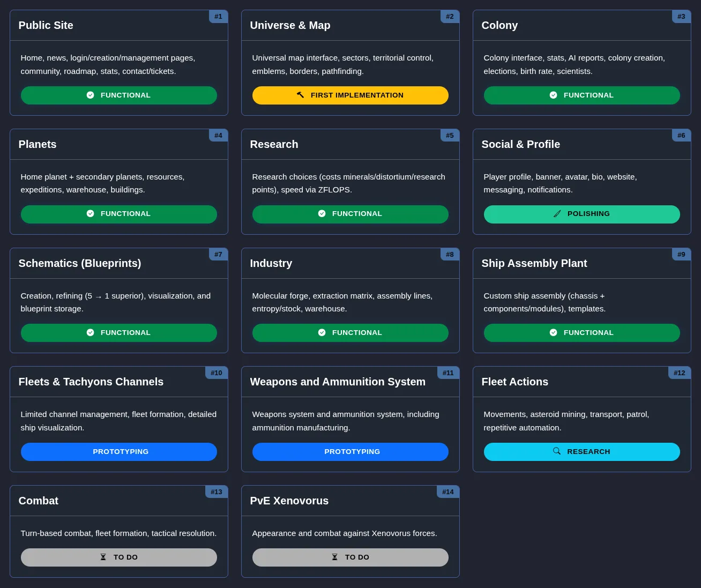Click the Public Site card title
This screenshot has width=701, height=588.
tap(46, 25)
